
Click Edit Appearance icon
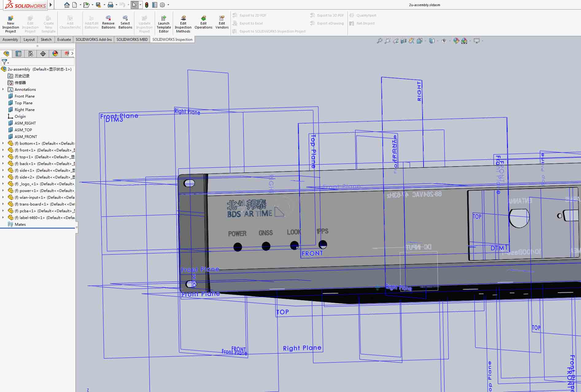pos(456,41)
